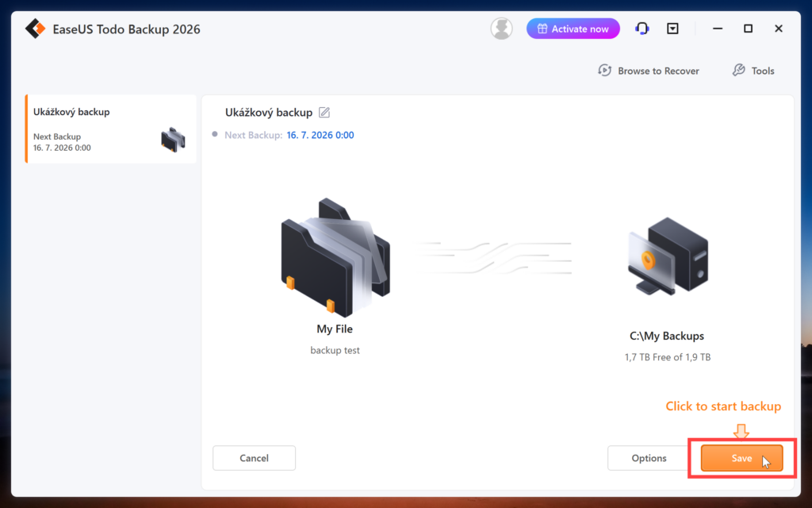
Task: Click the EaseUS Todo Backup logo icon
Action: click(x=35, y=29)
